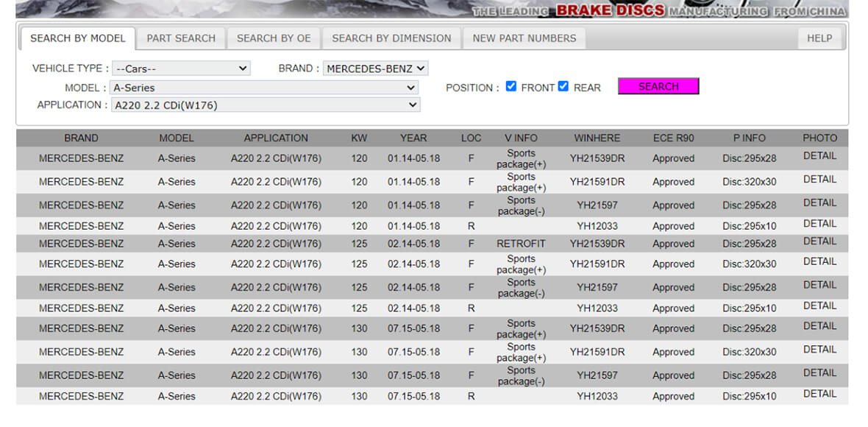This screenshot has width=868, height=427.
Task: Show DETAIL for the 125 kW YH21597 disc
Action: tap(819, 285)
